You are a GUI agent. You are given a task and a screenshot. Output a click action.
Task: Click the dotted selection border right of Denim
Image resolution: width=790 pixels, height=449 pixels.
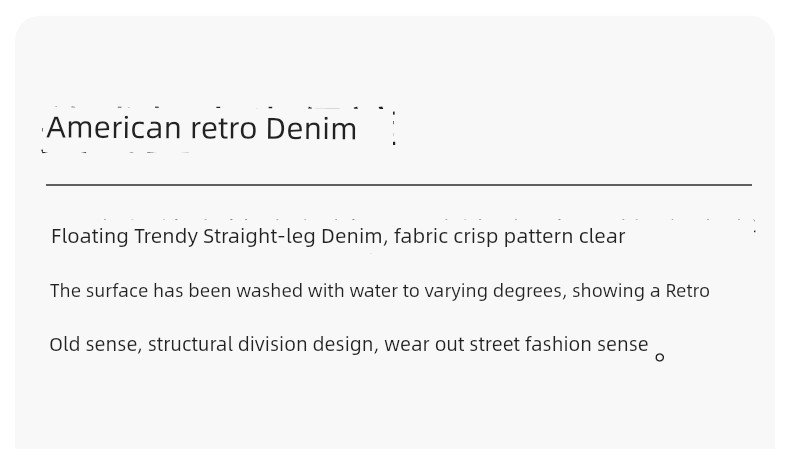[x=393, y=129]
